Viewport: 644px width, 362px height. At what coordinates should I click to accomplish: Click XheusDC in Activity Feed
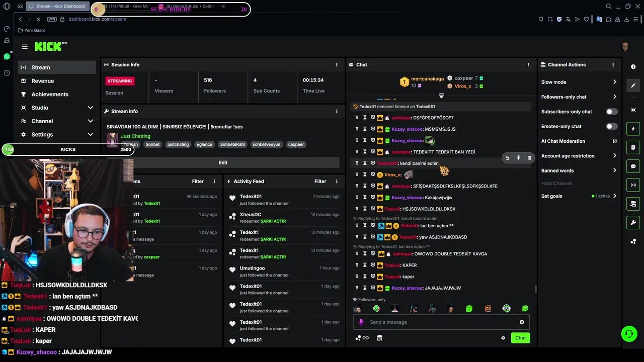tap(250, 215)
